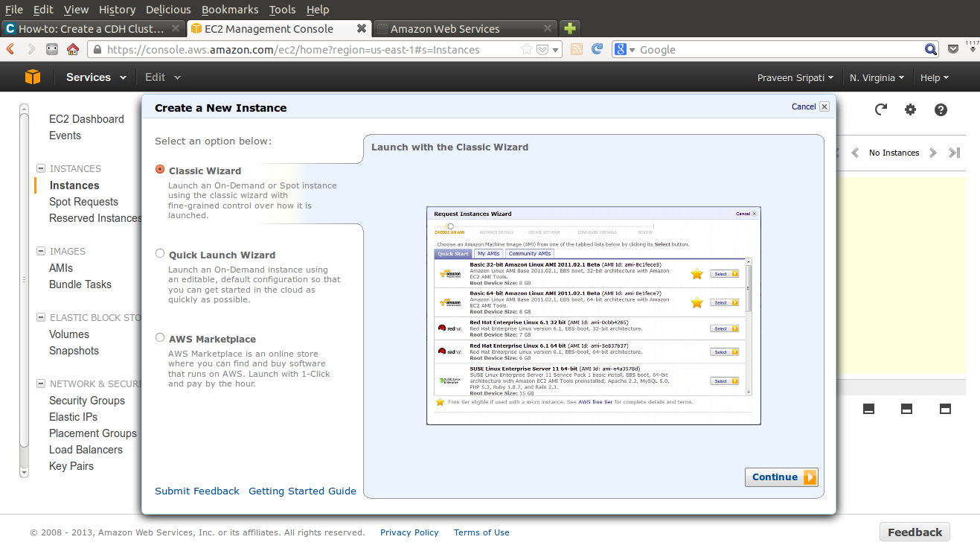Click the right details-pane layout icon

[945, 409]
